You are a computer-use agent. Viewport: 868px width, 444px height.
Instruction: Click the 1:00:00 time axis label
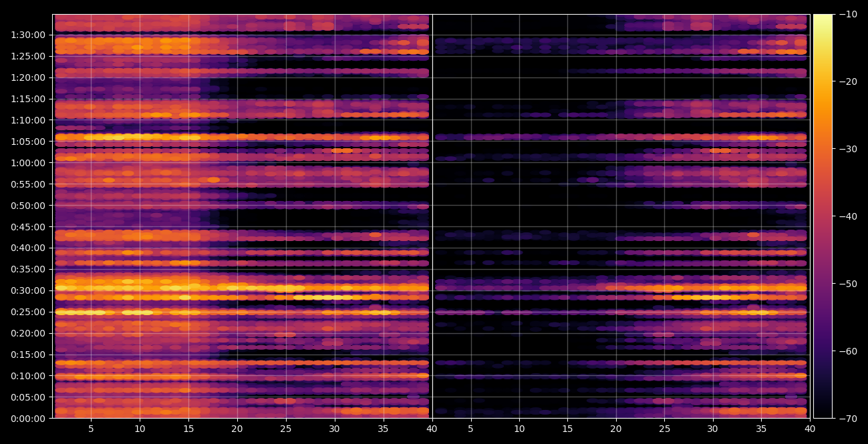[28, 163]
